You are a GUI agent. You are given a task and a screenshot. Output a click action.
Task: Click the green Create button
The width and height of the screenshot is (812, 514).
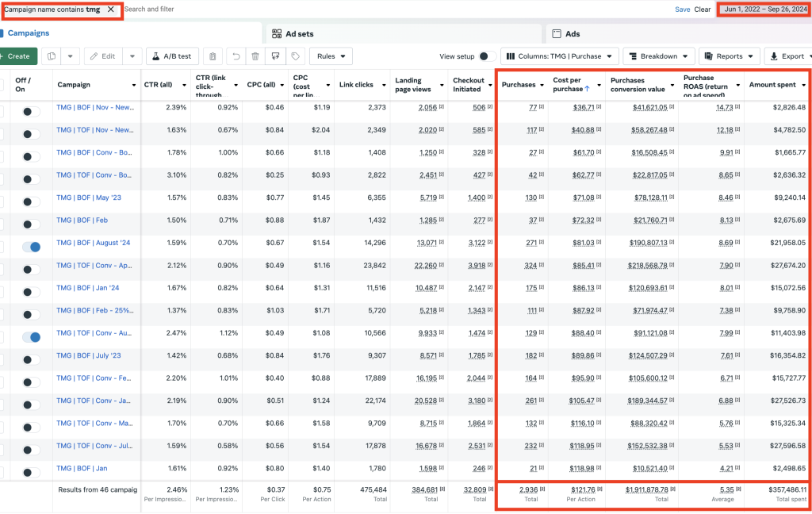(x=18, y=56)
